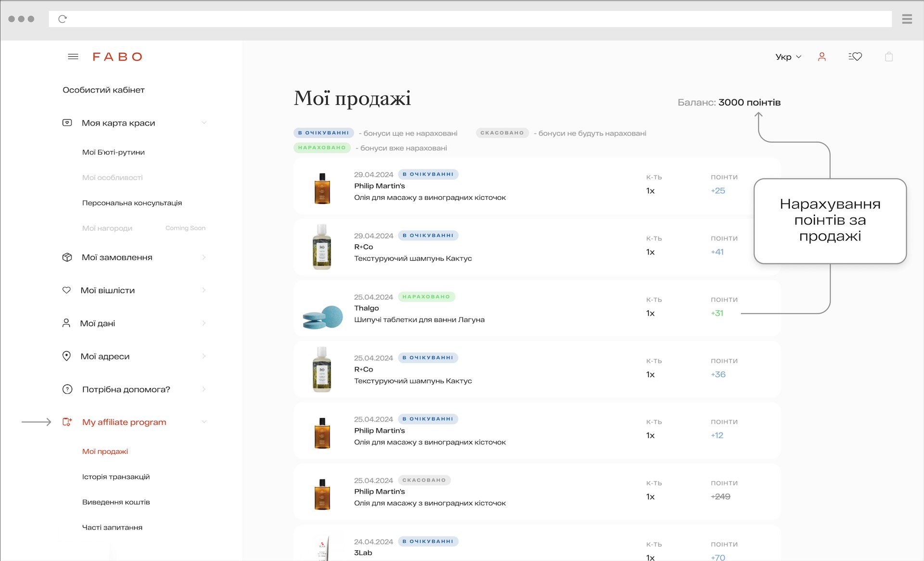Click Мої нагороди sidebar item
Screen dimensions: 924x561
pyautogui.click(x=107, y=228)
